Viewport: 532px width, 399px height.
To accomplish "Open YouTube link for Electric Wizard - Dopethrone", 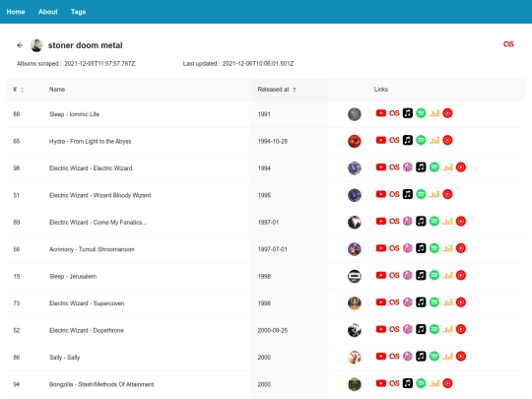I will (380, 329).
